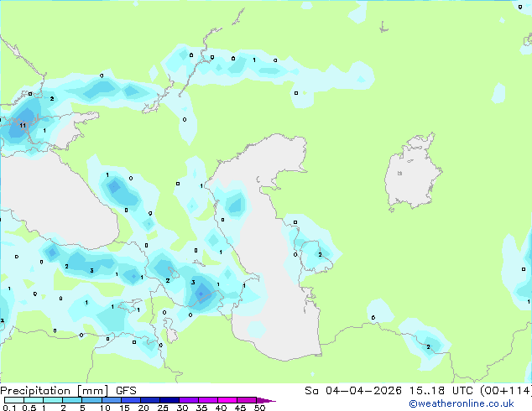Click the "40" legend scale label

pos(221,408)
